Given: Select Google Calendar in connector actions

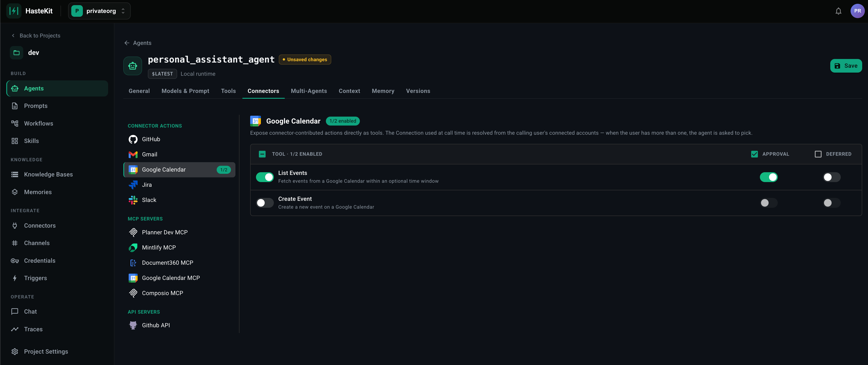Looking at the screenshot, I should [x=179, y=170].
